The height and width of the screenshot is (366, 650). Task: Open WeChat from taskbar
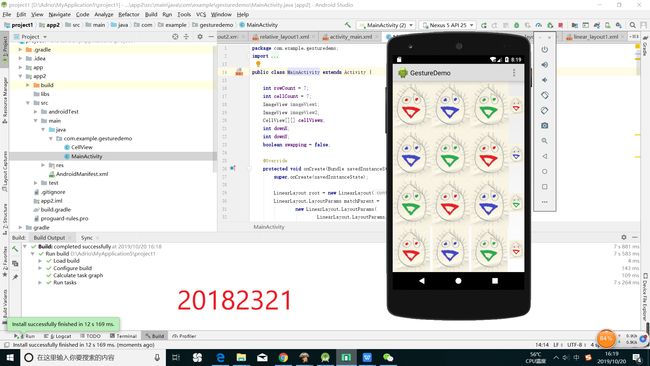tap(388, 357)
